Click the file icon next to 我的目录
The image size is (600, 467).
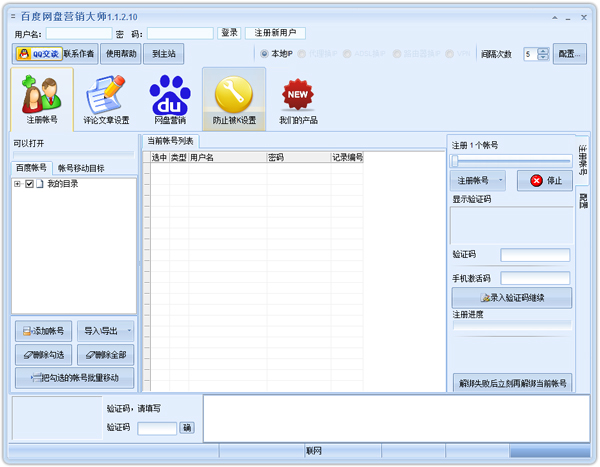click(x=40, y=184)
